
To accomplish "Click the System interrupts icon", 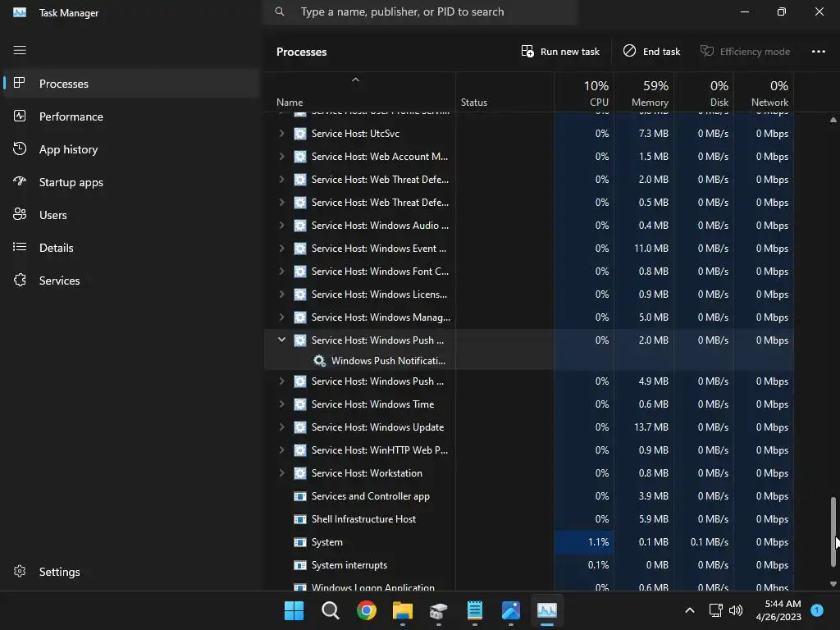I will coord(300,565).
